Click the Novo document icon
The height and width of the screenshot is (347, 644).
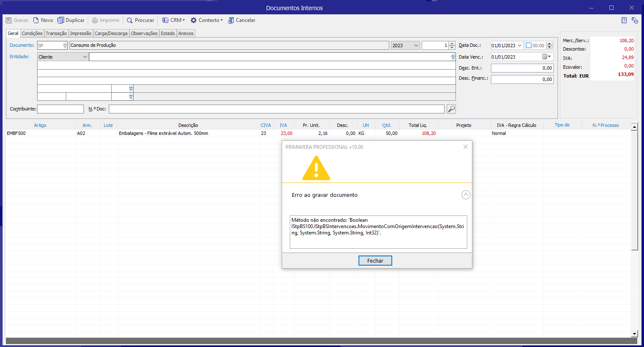(36, 20)
